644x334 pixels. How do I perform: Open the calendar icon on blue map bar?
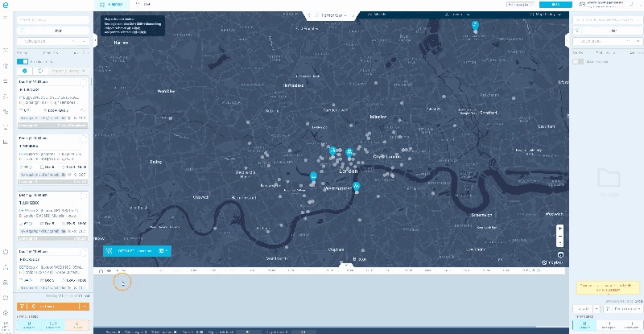coord(160,250)
